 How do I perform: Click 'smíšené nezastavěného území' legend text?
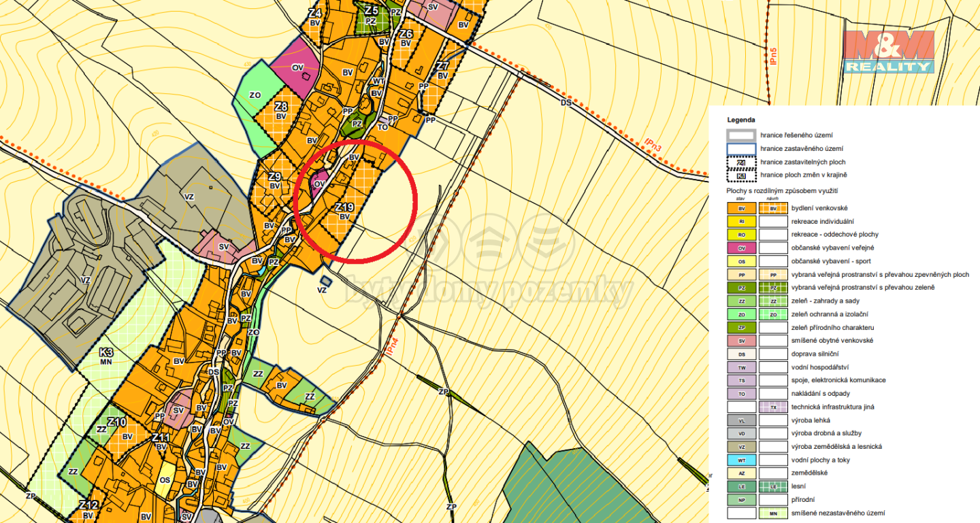[x=838, y=513]
